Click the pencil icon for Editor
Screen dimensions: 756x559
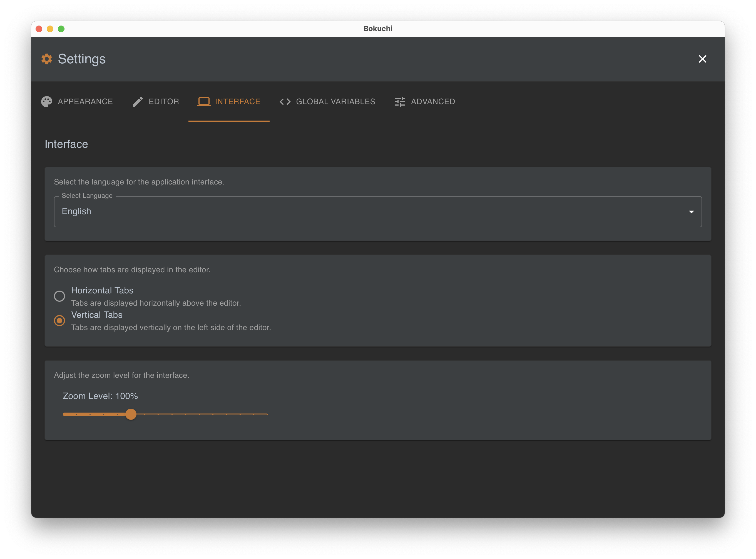[138, 101]
